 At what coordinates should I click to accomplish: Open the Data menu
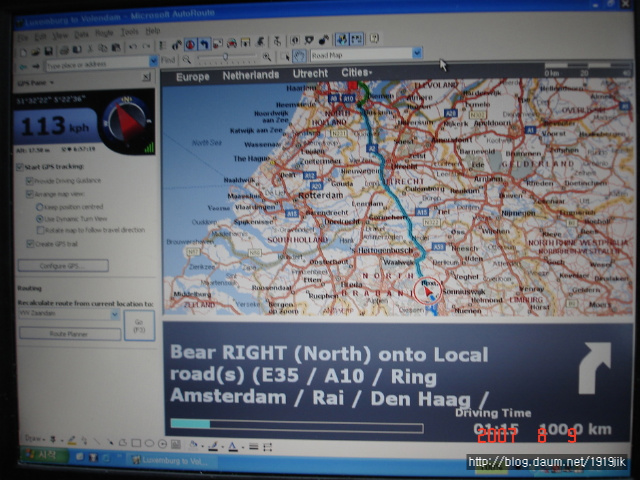click(81, 35)
